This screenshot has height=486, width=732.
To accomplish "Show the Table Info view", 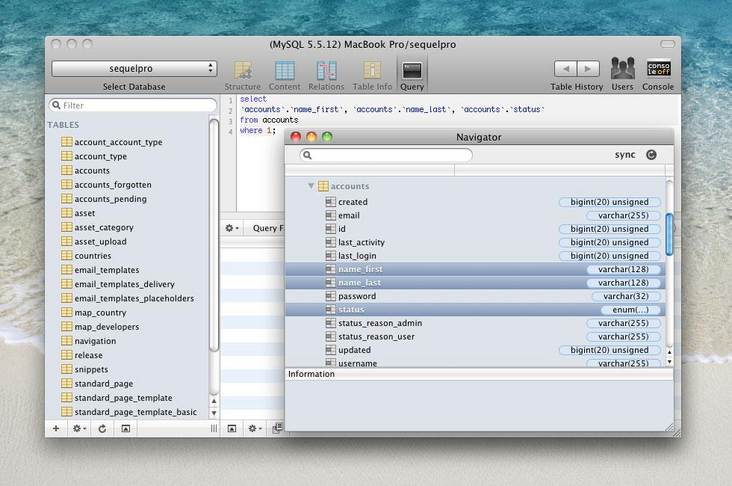I will pyautogui.click(x=371, y=71).
